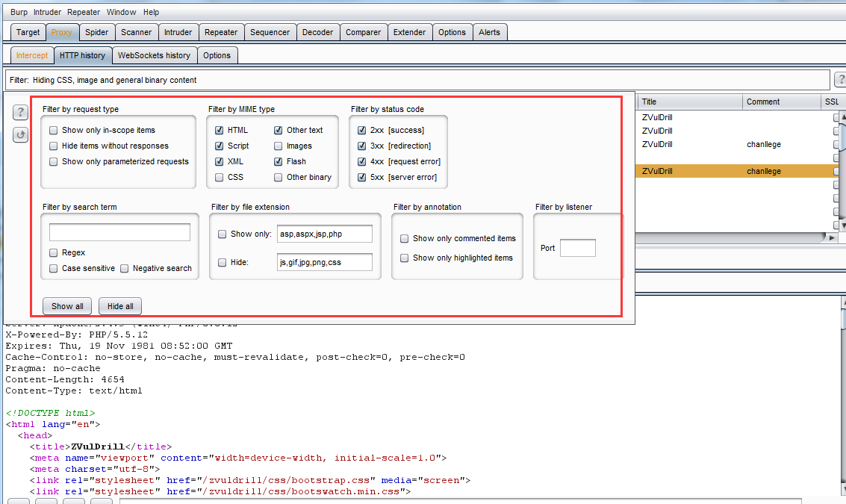The width and height of the screenshot is (846, 504).
Task: Switch to the Repeater tab
Action: pos(221,32)
